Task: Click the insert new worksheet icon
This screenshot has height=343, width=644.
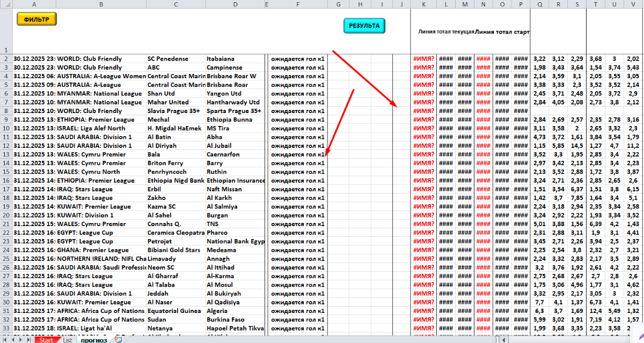Action: tap(118, 340)
